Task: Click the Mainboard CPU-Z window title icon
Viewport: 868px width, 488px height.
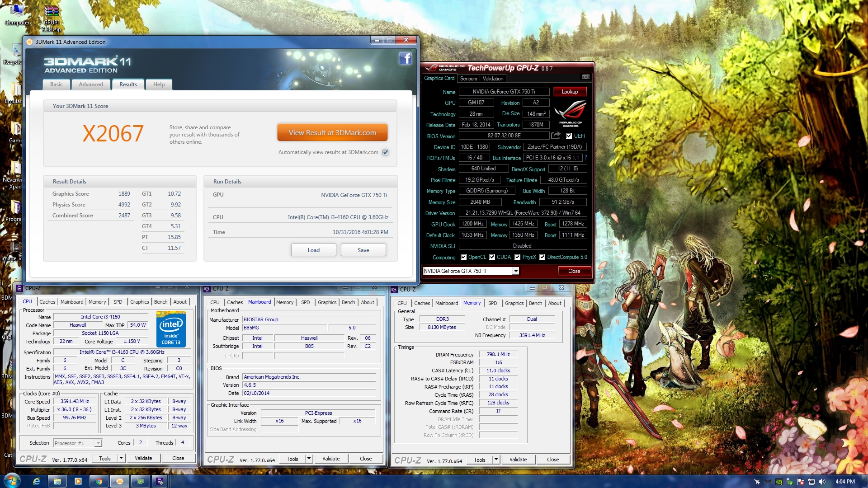Action: (207, 289)
